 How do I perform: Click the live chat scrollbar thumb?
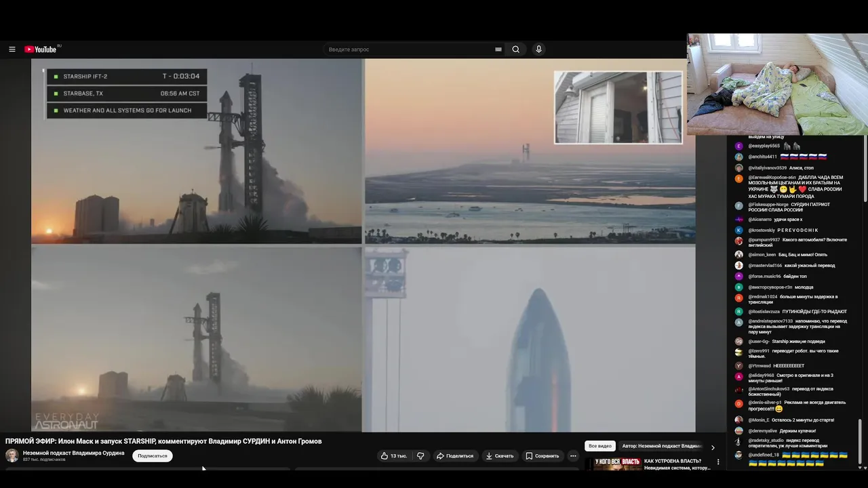click(861, 441)
